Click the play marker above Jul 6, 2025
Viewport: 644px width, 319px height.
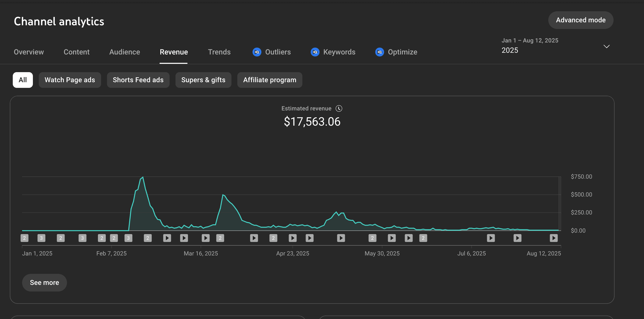point(491,238)
